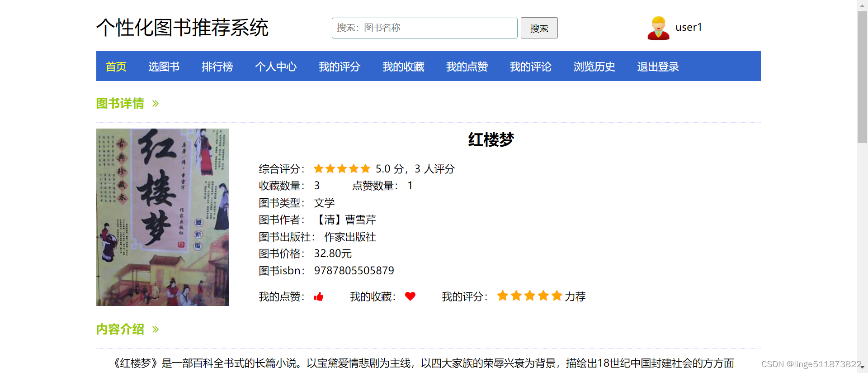Open the 我的评论 page

tap(531, 67)
